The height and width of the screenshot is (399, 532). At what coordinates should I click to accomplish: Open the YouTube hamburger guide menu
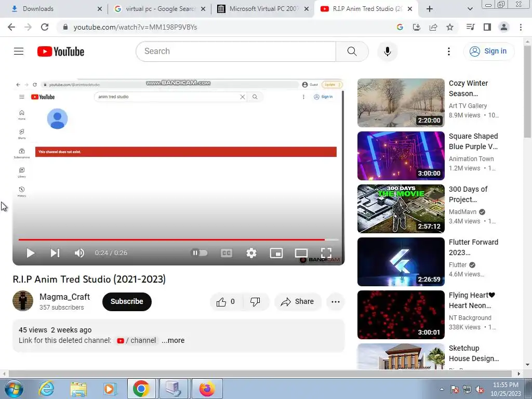tap(19, 51)
